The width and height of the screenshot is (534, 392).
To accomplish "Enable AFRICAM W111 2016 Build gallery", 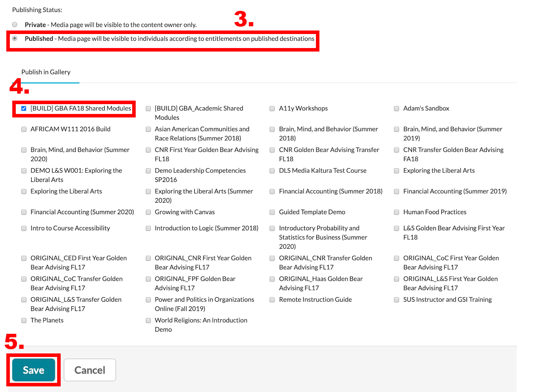I will 24,129.
